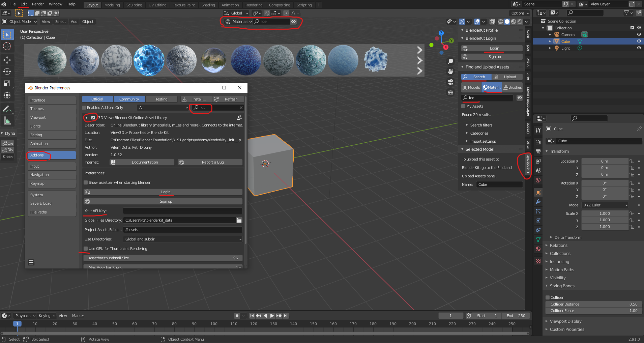
Task: Select the Scale tool in left toolbar
Action: [7, 83]
